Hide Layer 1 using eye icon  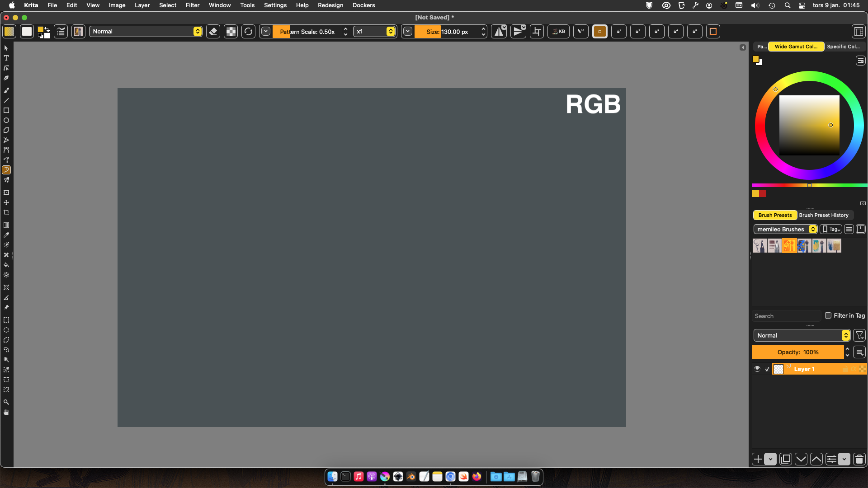coord(757,369)
